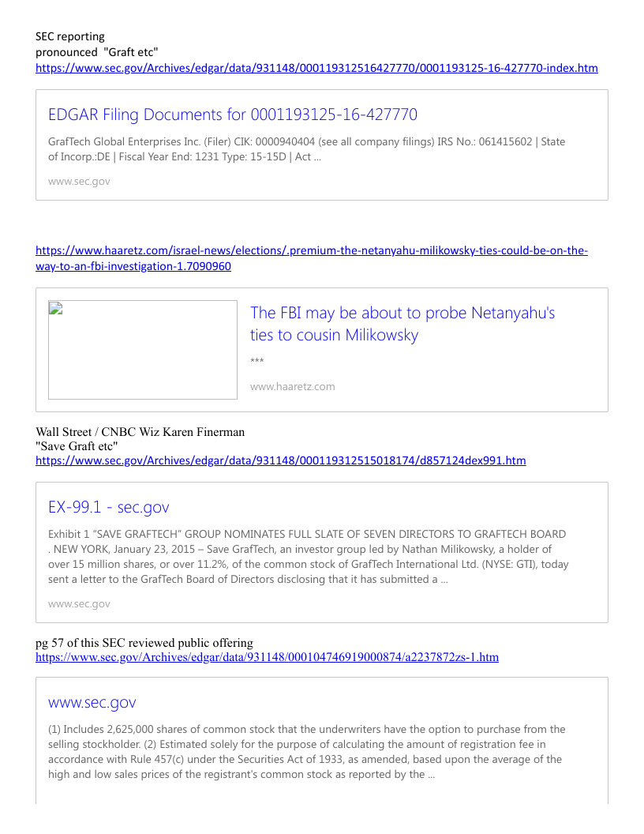Open the 'www.sec.gov' card title at bottom

pos(92,703)
